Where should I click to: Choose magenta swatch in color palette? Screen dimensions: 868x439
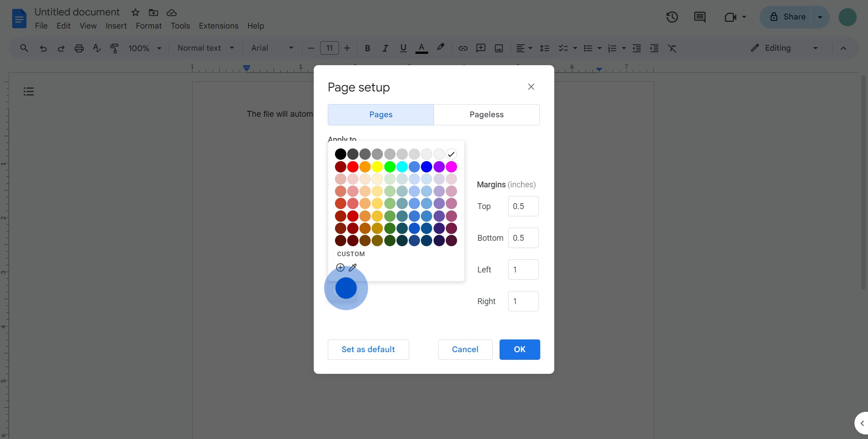pos(451,167)
